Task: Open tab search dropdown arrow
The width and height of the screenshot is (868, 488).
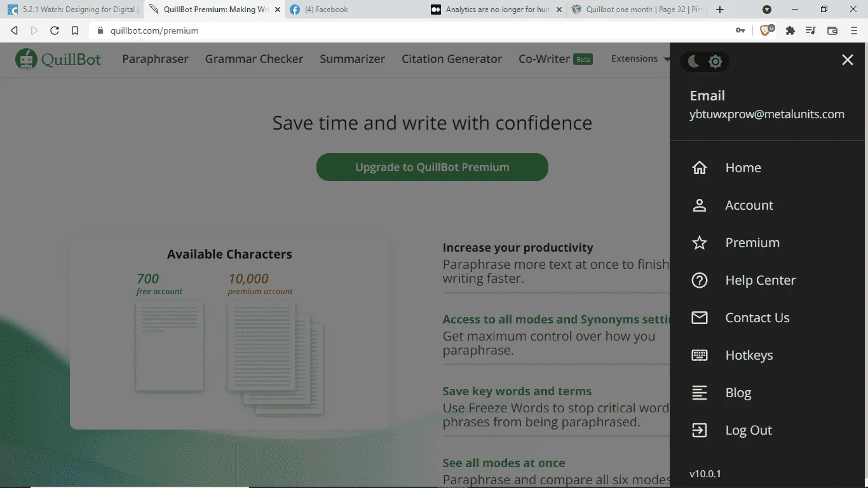Action: [767, 10]
